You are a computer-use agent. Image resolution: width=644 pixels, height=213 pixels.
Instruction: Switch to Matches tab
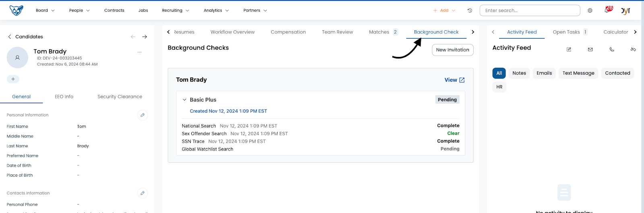383,32
